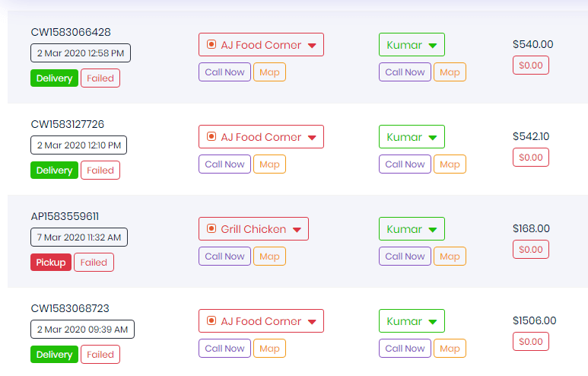Screen dimensions: 588x376
Task: Expand Kumar dropdown in the AP1583559611 row
Action: pyautogui.click(x=412, y=229)
